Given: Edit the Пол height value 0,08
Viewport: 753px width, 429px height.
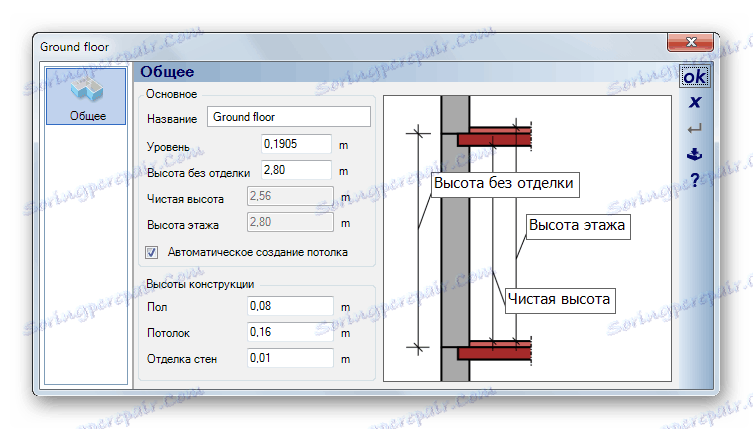Looking at the screenshot, I should pyautogui.click(x=290, y=306).
